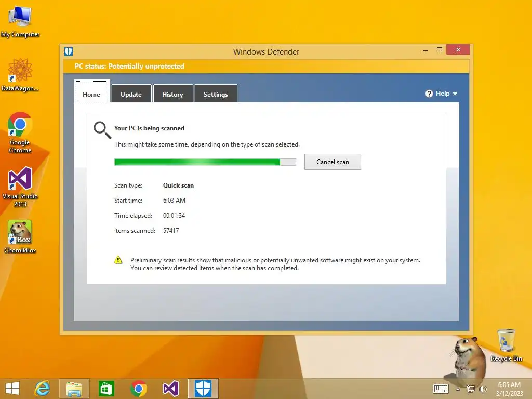Open the Settings tab

coord(216,94)
